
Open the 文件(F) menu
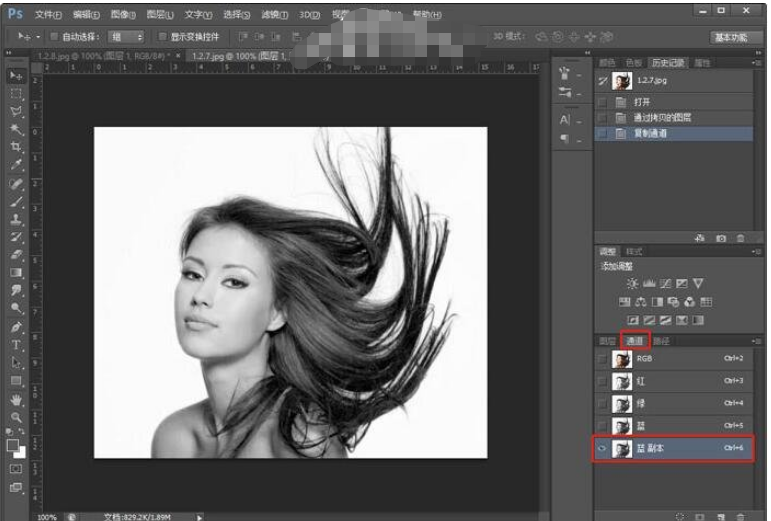pyautogui.click(x=47, y=14)
